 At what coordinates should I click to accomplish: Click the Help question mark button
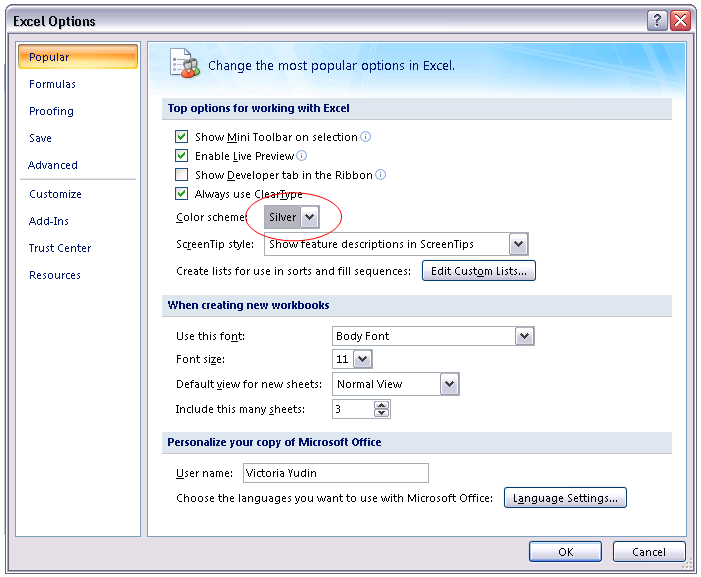click(658, 21)
